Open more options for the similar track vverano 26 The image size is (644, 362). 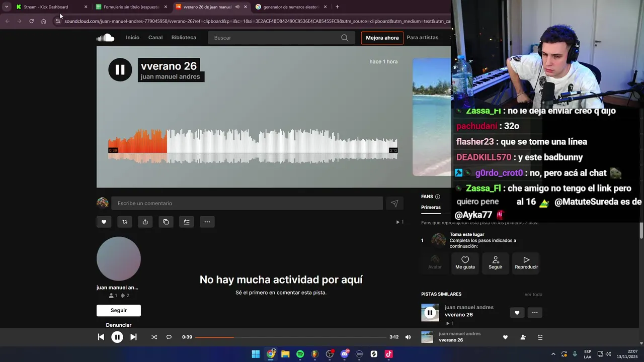click(x=535, y=313)
